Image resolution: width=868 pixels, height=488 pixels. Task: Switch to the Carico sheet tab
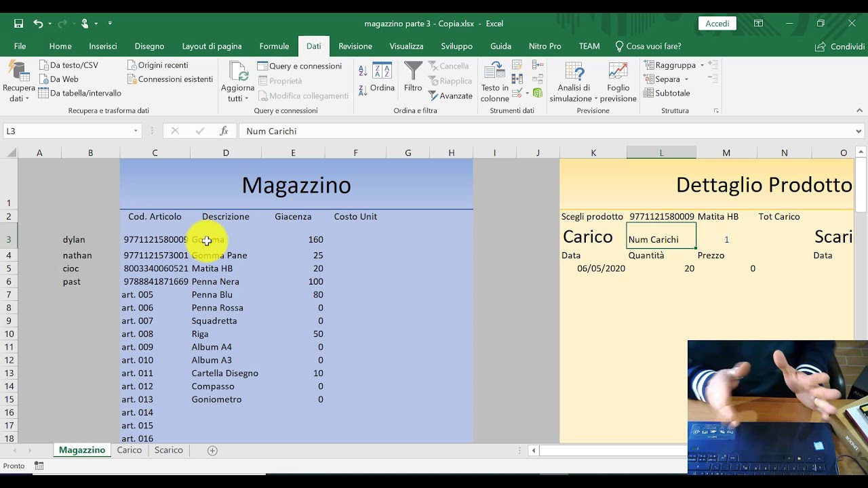coord(129,450)
